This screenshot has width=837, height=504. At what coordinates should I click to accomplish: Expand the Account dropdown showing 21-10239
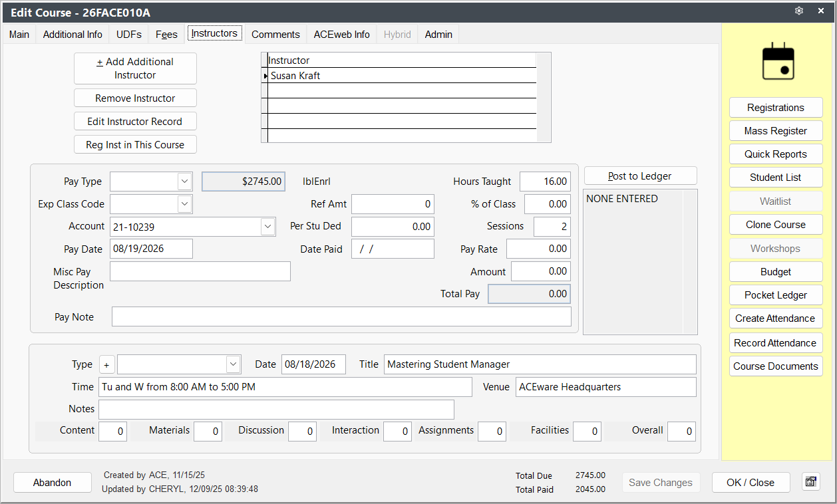[267, 227]
